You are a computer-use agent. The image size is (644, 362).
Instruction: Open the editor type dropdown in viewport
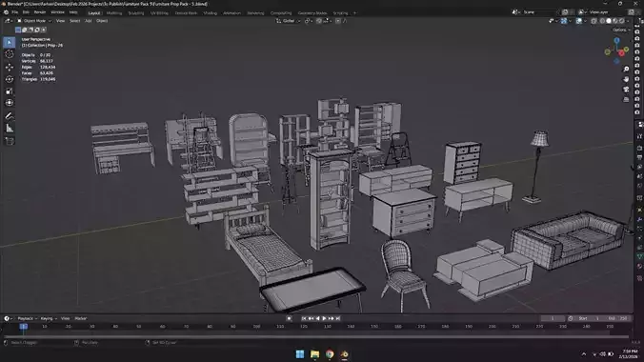9,21
